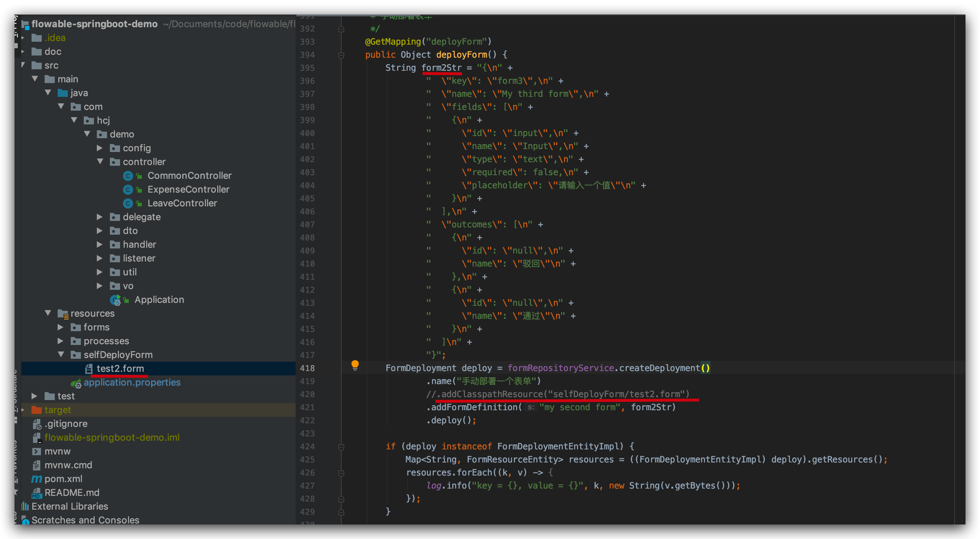Image resolution: width=980 pixels, height=539 pixels.
Task: Click the doc folder icon
Action: coord(37,52)
